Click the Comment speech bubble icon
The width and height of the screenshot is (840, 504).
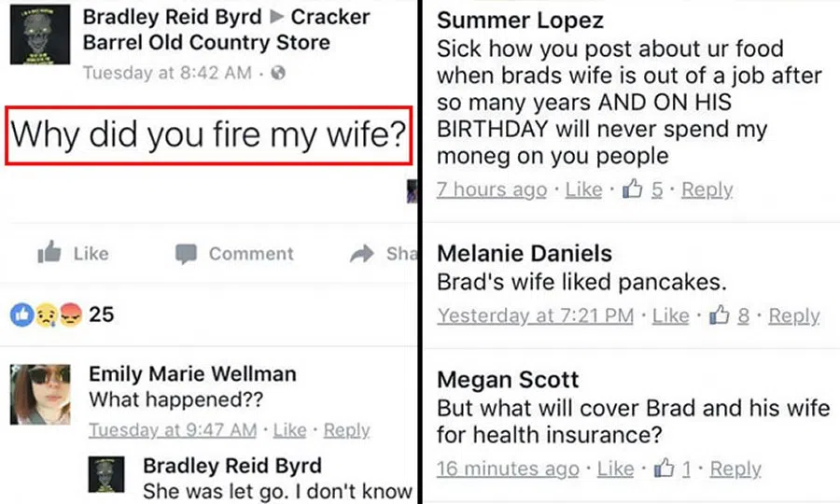point(187,254)
